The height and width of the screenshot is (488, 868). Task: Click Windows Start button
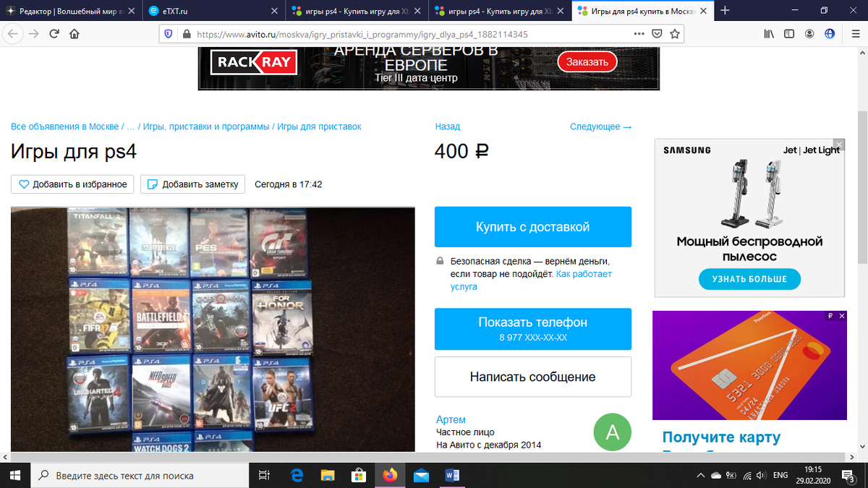[15, 476]
